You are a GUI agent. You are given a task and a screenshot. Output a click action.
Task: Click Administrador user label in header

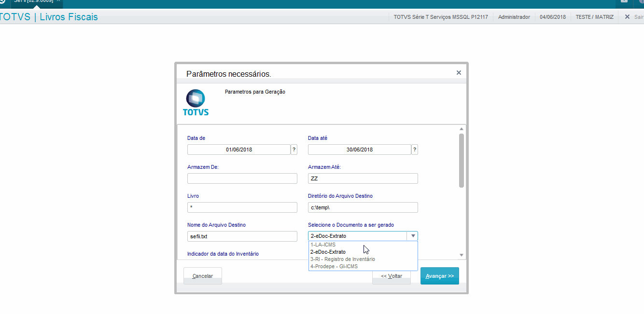coord(514,17)
